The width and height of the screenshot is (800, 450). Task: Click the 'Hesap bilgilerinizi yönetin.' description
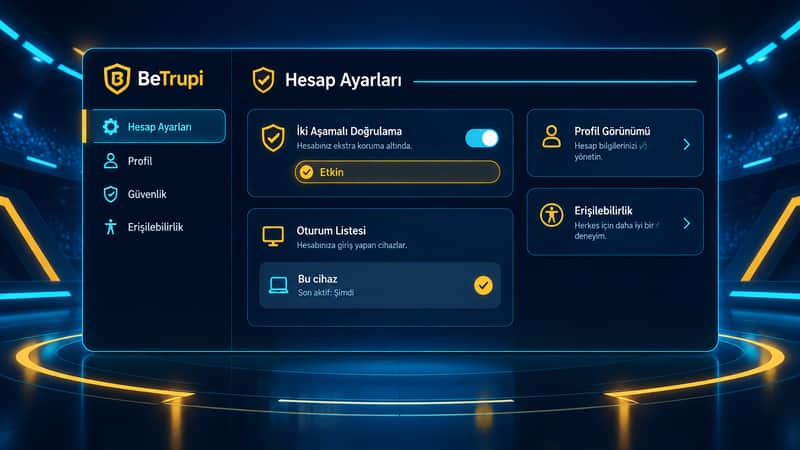click(611, 151)
